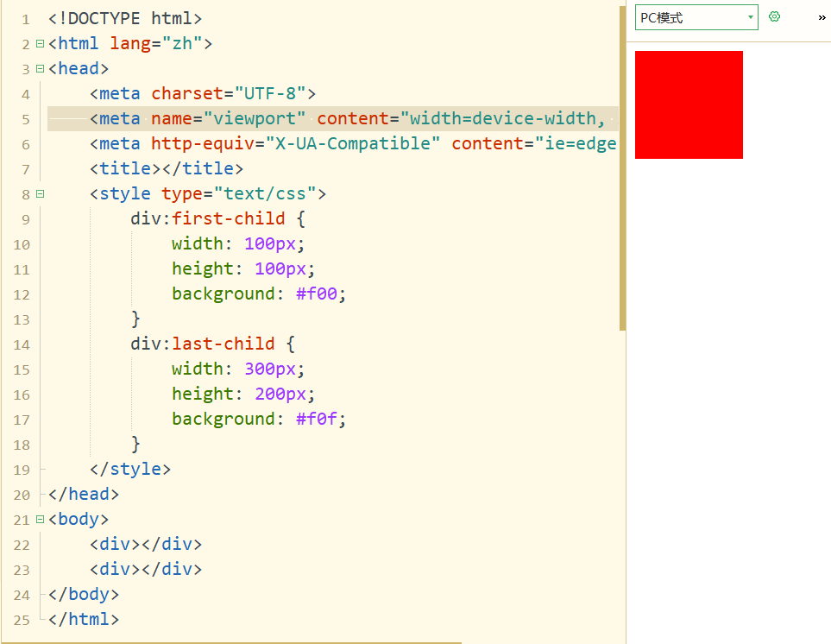Click the DOCTYPE html declaration on line 1
This screenshot has height=644, width=831.
pyautogui.click(x=125, y=18)
